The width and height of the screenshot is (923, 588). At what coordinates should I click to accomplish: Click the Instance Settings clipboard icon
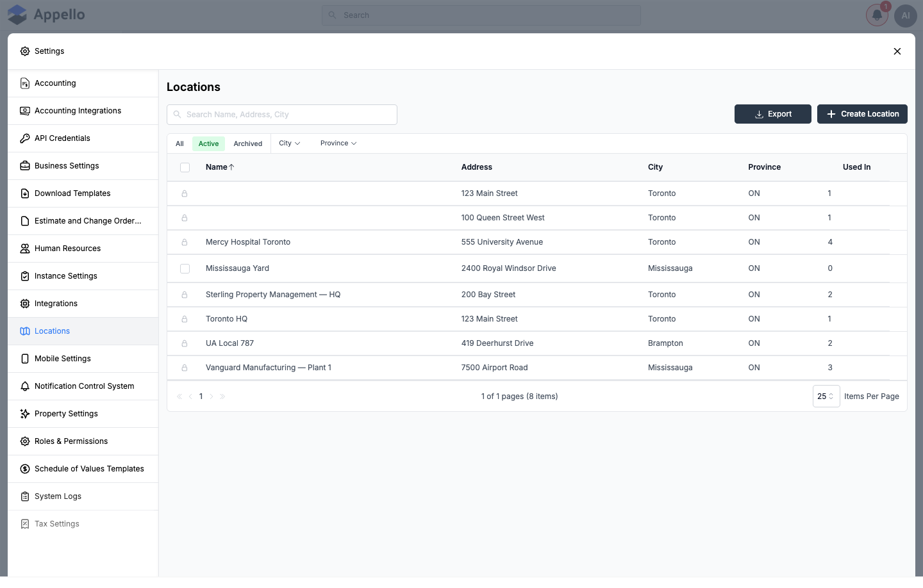coord(25,276)
